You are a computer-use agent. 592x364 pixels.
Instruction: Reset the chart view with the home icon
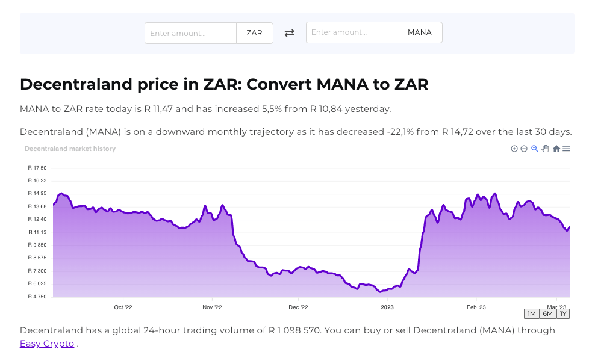pyautogui.click(x=556, y=149)
